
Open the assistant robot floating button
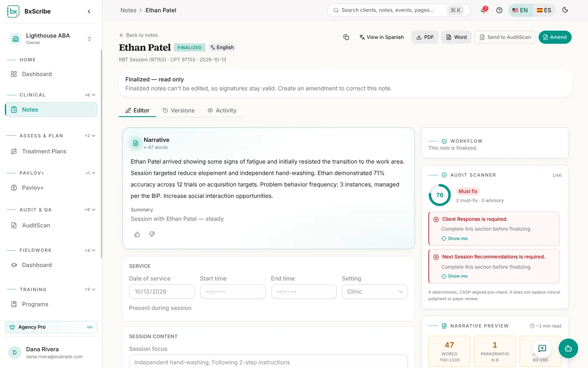click(x=568, y=348)
